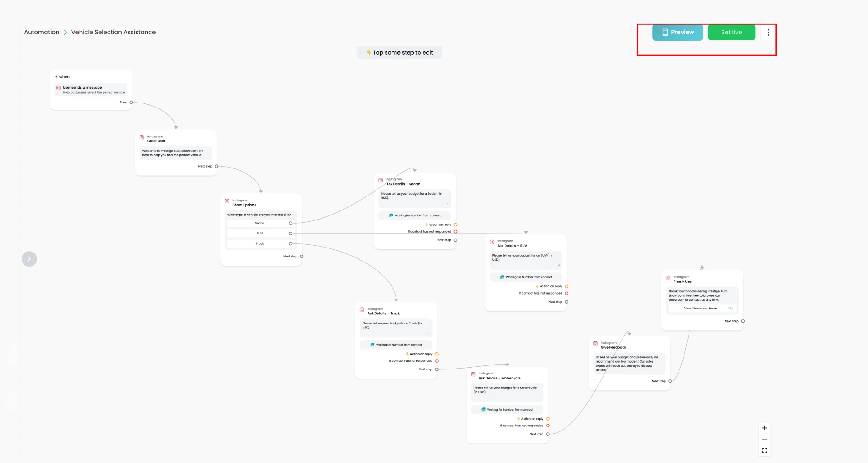Viewport: 868px width, 463px height.
Task: Click the View Showroom Hours link icon
Action: coord(731,309)
